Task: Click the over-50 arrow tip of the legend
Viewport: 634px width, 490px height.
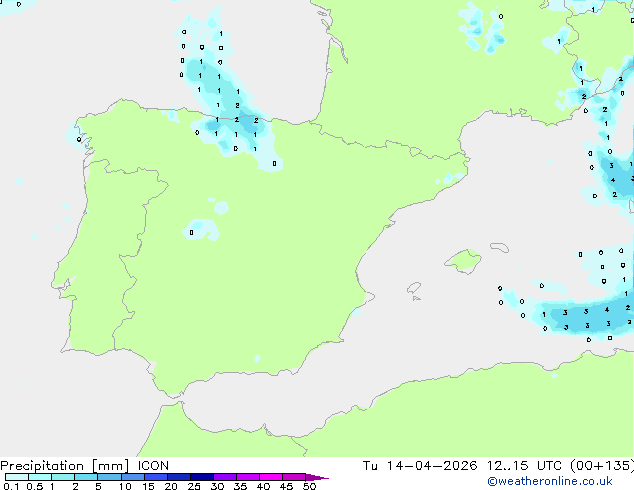Action: 317,477
